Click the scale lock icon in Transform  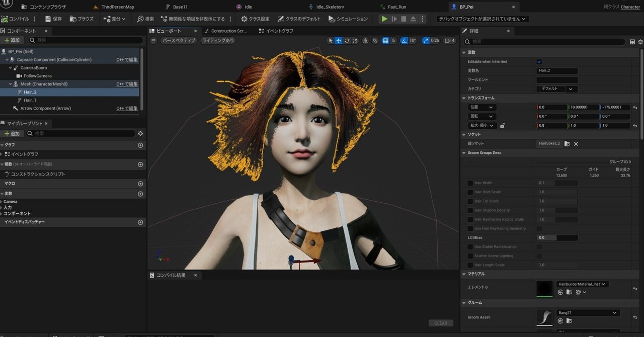coord(502,126)
